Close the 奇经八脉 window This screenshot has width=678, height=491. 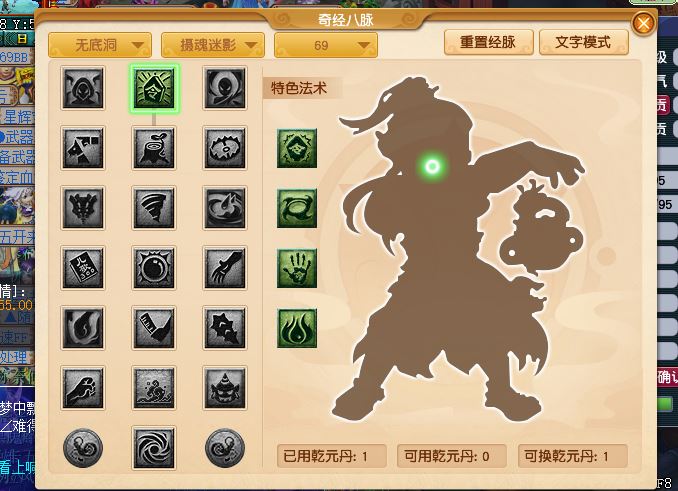click(x=643, y=23)
